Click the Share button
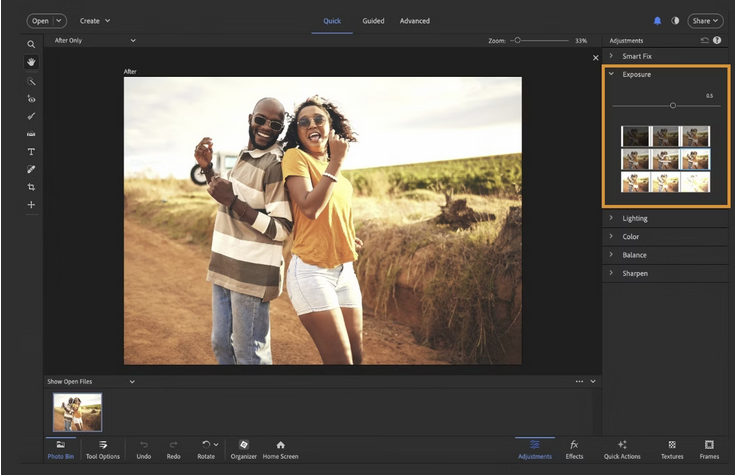735x475 pixels. pos(705,20)
